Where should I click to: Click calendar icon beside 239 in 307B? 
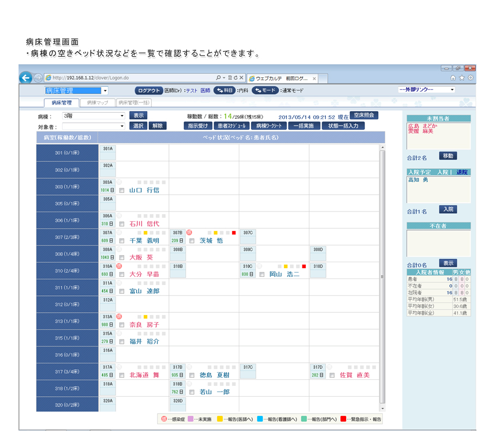[x=182, y=240]
